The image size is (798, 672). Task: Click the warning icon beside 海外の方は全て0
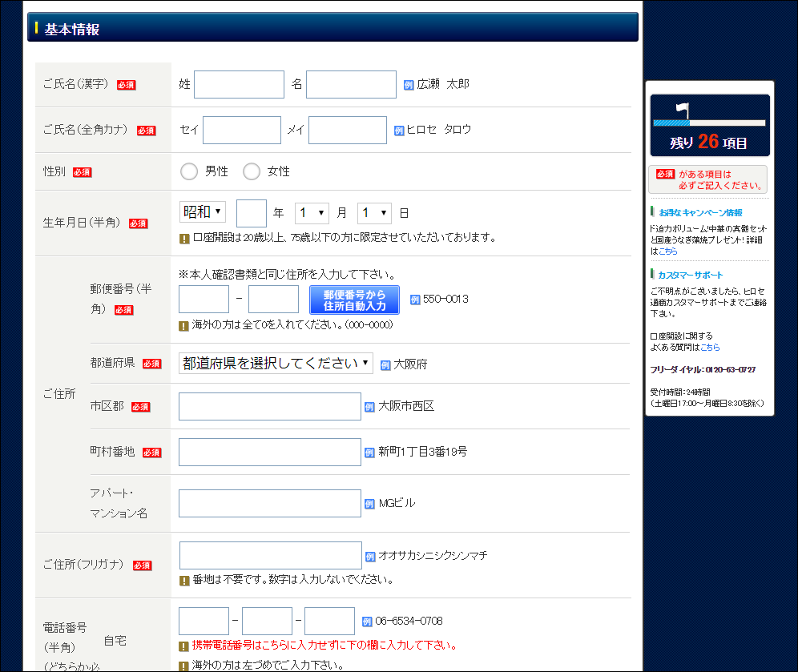click(183, 325)
